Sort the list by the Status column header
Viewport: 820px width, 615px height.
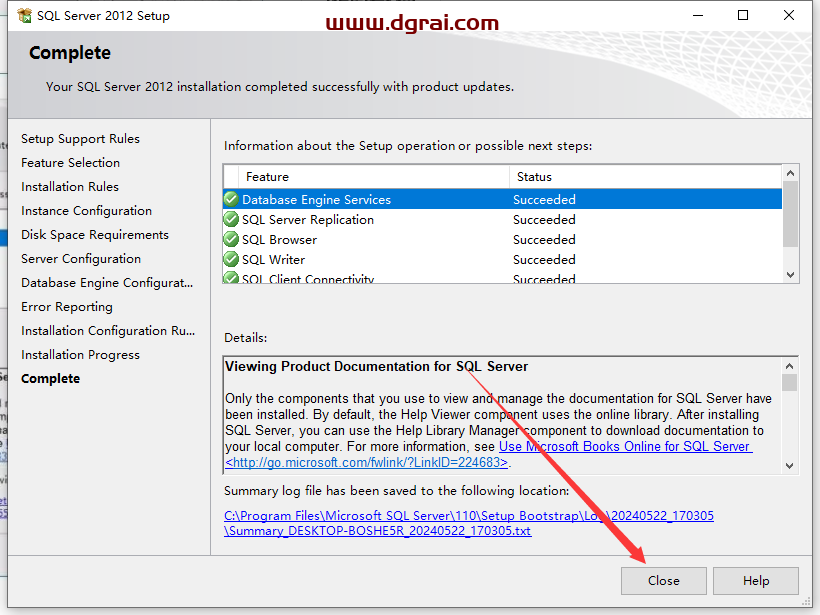[645, 177]
